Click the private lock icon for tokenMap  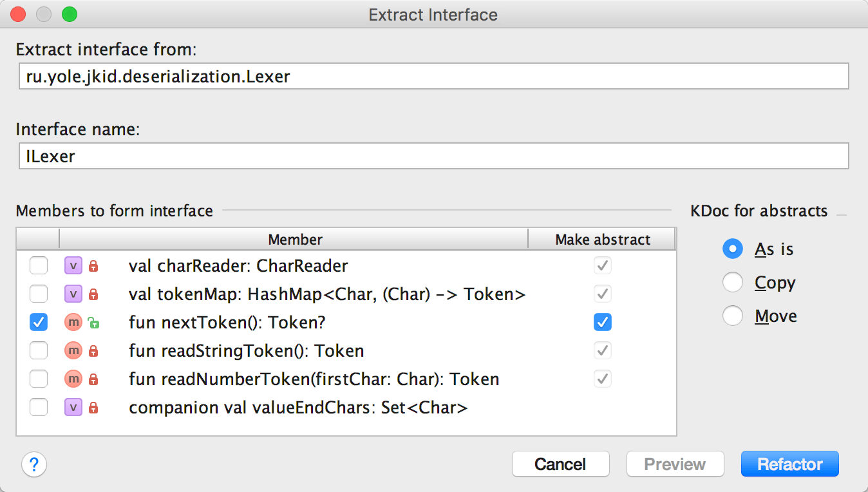[x=93, y=294]
